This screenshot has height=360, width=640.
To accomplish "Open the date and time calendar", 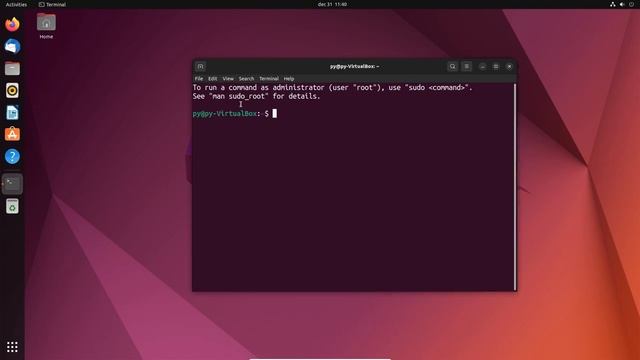I will (332, 4).
